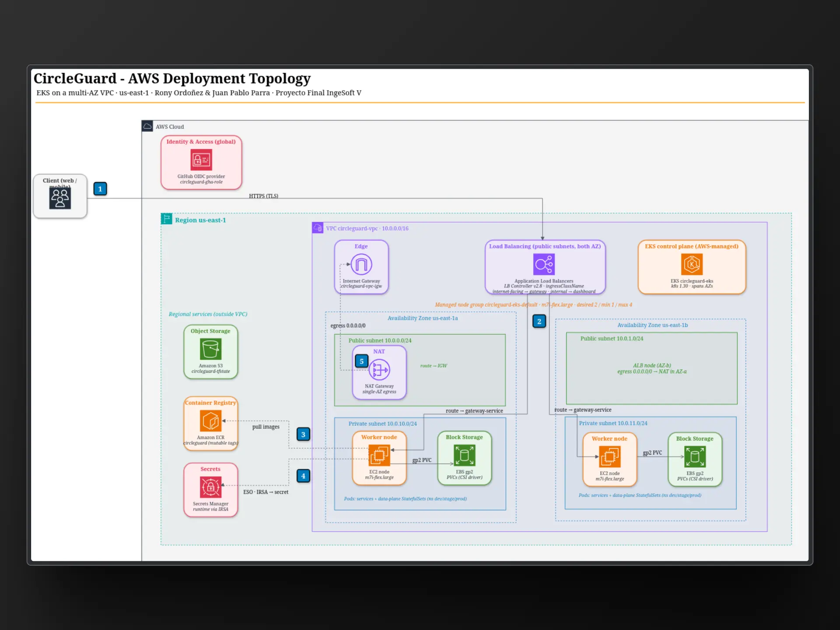Image resolution: width=840 pixels, height=630 pixels.
Task: Click the EC2 node icon in subnet 10.0.10.0/24
Action: 379,455
